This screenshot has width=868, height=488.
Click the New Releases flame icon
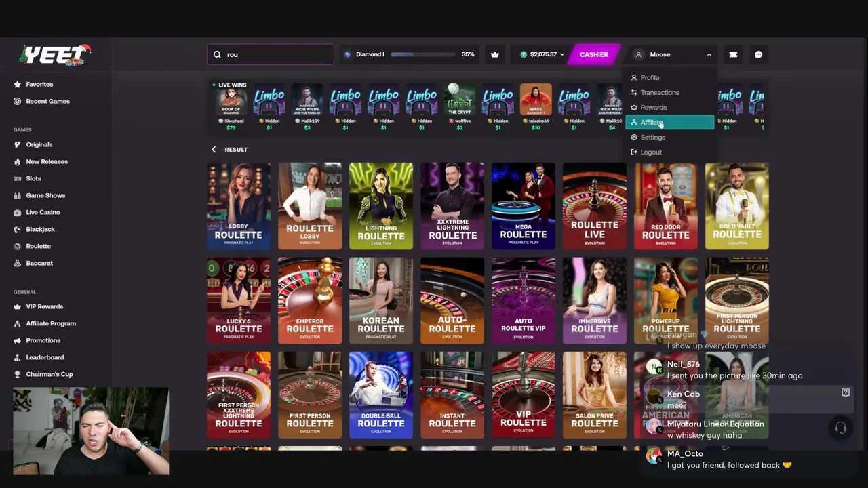[18, 161]
